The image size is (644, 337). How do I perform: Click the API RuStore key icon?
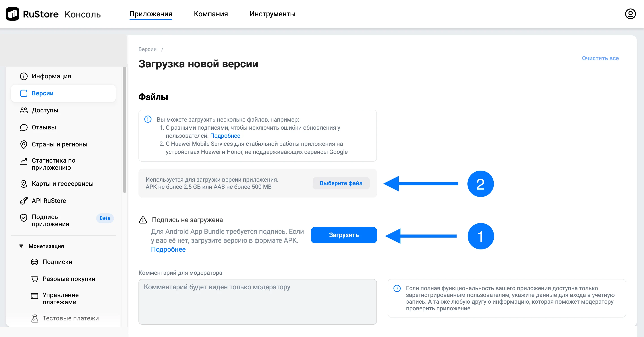point(24,201)
